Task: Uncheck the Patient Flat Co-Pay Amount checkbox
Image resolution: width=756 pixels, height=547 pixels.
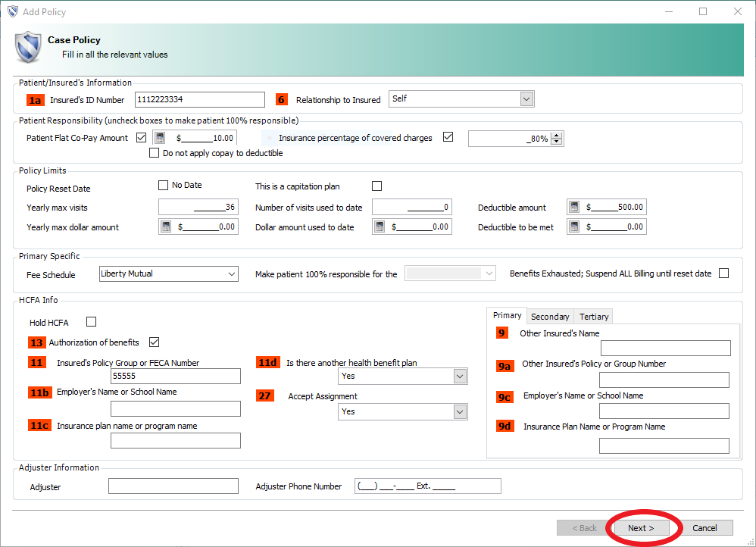Action: pyautogui.click(x=142, y=138)
